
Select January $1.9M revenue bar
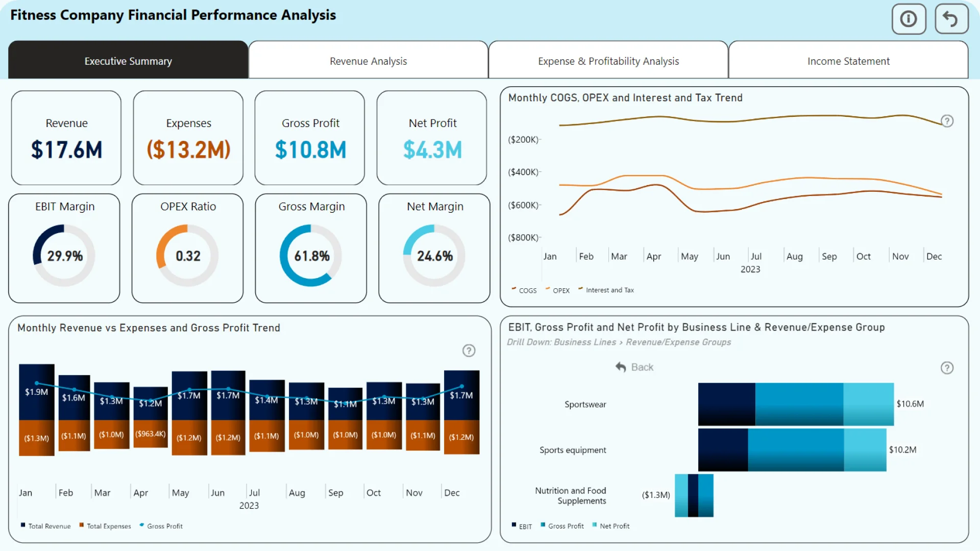[x=37, y=392]
